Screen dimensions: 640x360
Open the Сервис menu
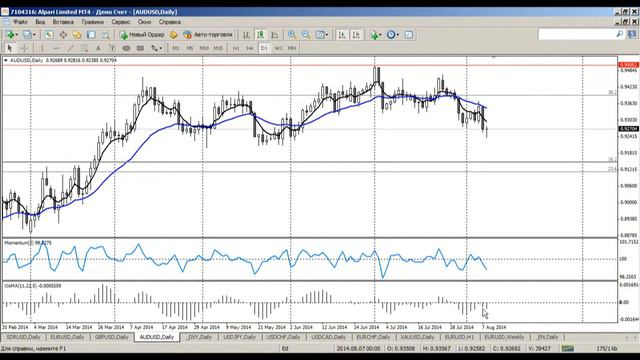click(x=121, y=22)
